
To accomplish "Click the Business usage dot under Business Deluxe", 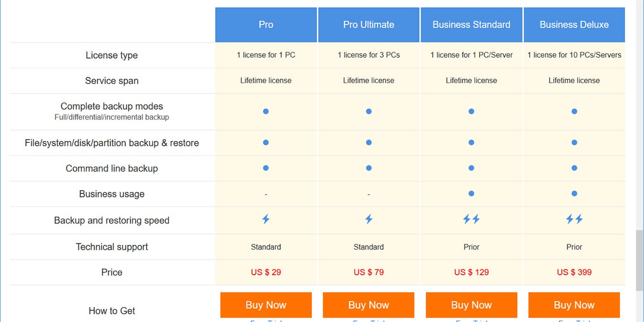I will tap(574, 194).
